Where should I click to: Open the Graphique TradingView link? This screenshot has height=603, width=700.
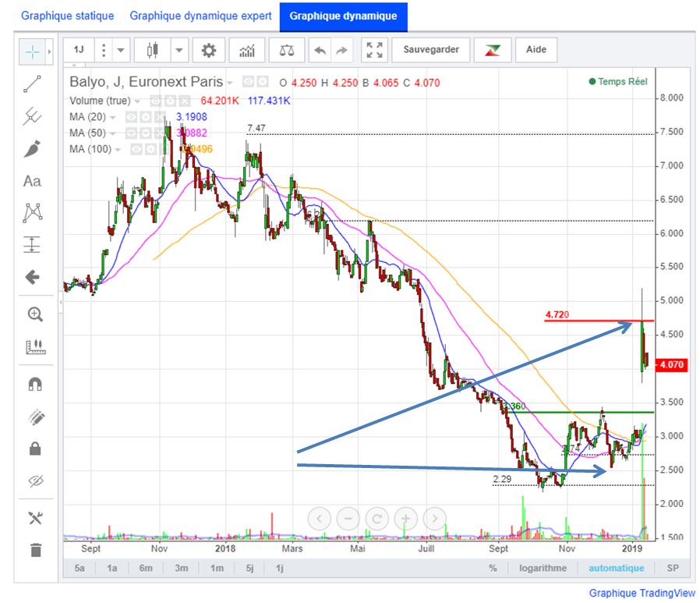tap(642, 593)
